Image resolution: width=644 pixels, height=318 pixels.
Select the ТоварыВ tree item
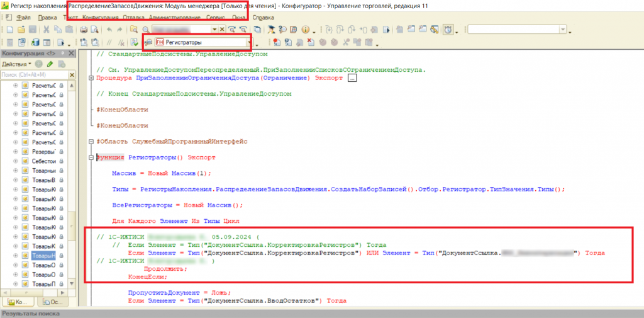(x=43, y=180)
